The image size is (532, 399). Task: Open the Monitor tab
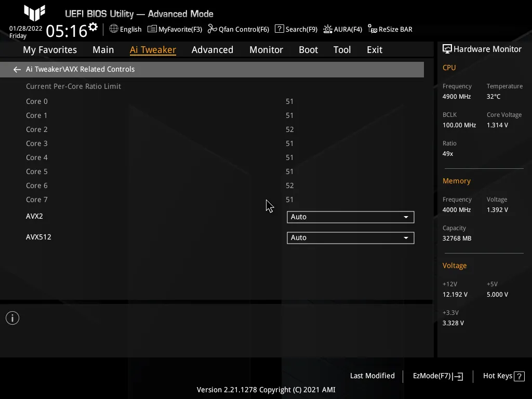coord(266,50)
